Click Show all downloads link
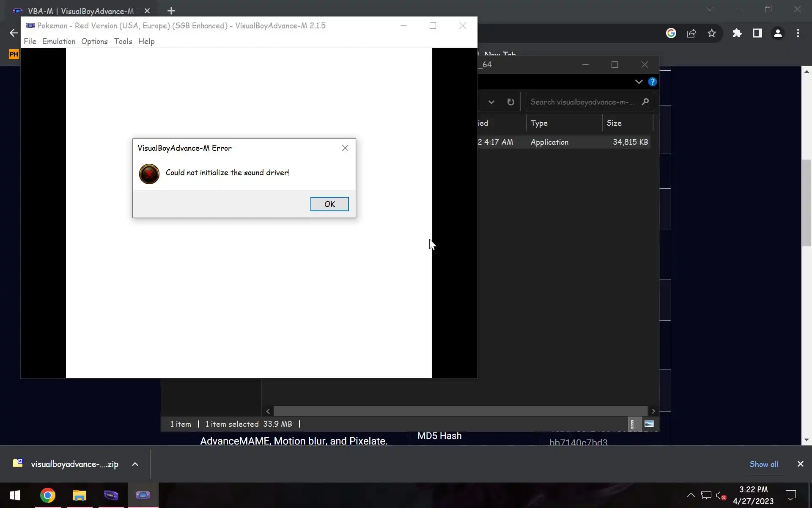This screenshot has width=812, height=508. [x=764, y=464]
